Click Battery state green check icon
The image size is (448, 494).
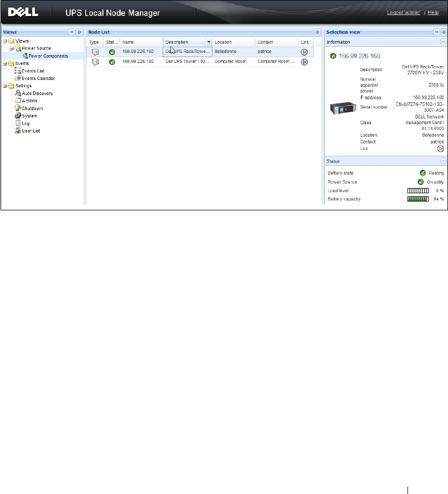coord(423,172)
